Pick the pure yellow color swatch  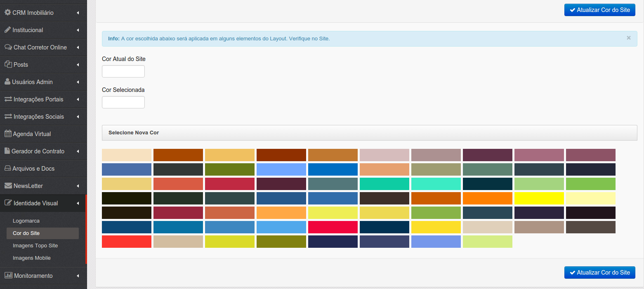coord(539,198)
